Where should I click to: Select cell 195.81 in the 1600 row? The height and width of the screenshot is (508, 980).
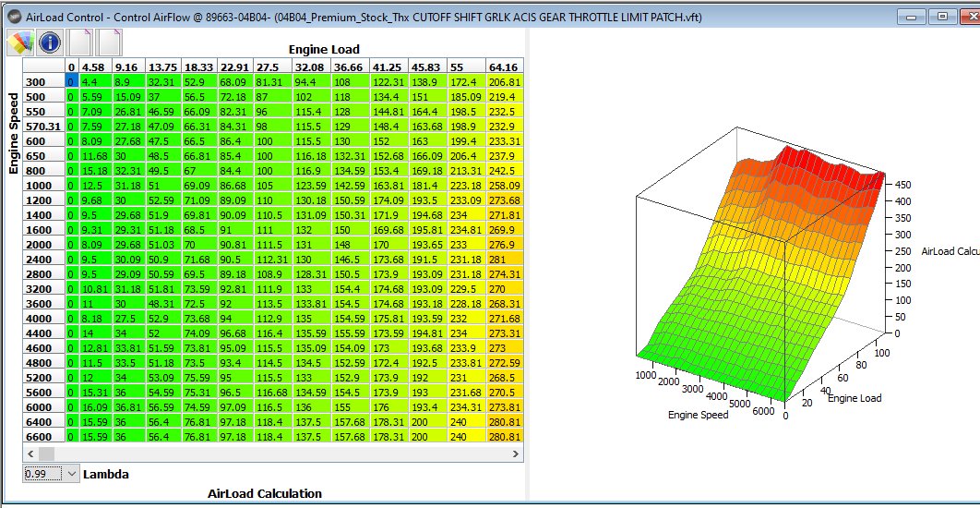(x=428, y=230)
